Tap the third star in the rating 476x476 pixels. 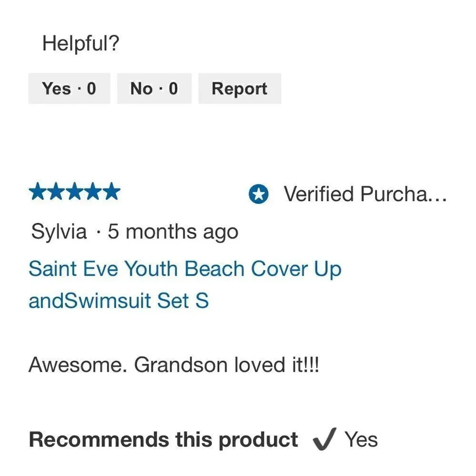click(x=74, y=191)
